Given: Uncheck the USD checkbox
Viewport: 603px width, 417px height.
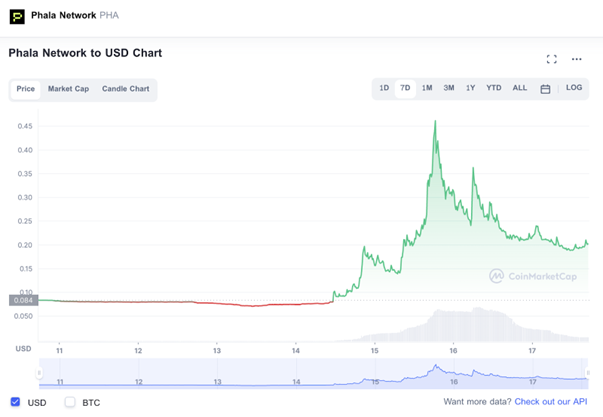Looking at the screenshot, I should coord(15,402).
